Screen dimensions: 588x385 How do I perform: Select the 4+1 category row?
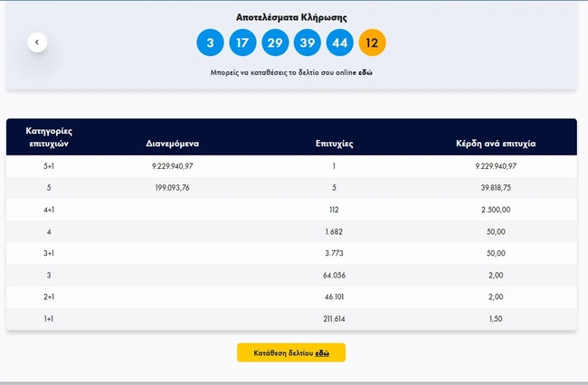[x=49, y=210]
